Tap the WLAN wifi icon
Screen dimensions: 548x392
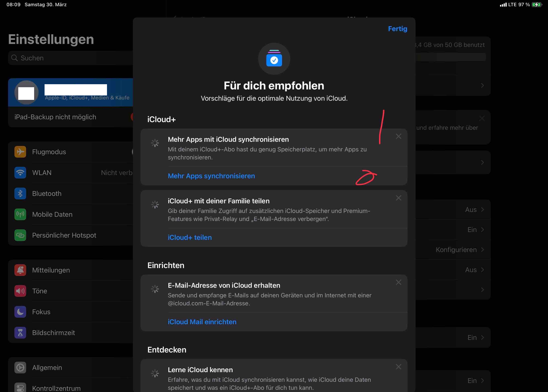coord(20,173)
